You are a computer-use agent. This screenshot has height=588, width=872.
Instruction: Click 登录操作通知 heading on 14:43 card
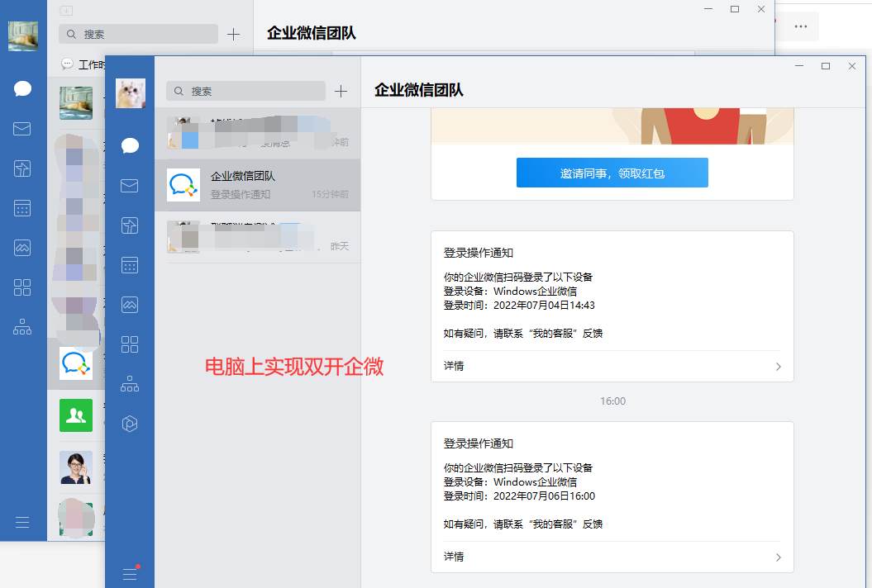pos(479,253)
